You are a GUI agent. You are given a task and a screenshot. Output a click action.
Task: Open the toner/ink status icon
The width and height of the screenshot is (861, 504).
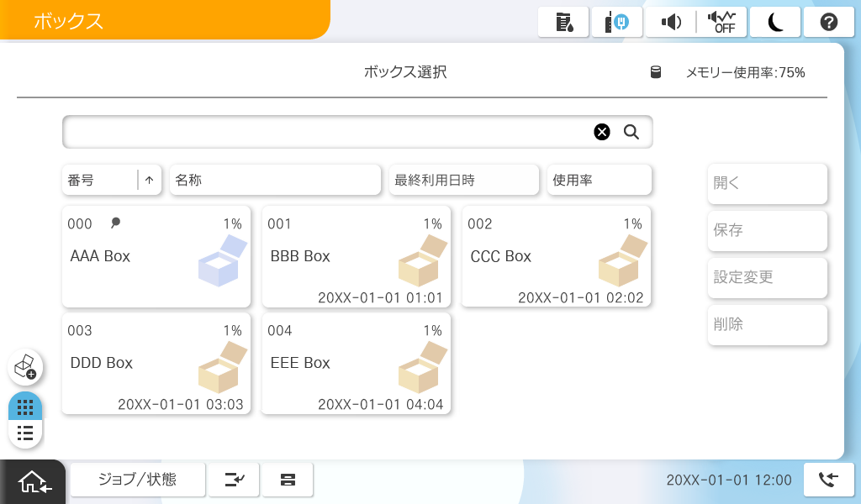tap(563, 23)
